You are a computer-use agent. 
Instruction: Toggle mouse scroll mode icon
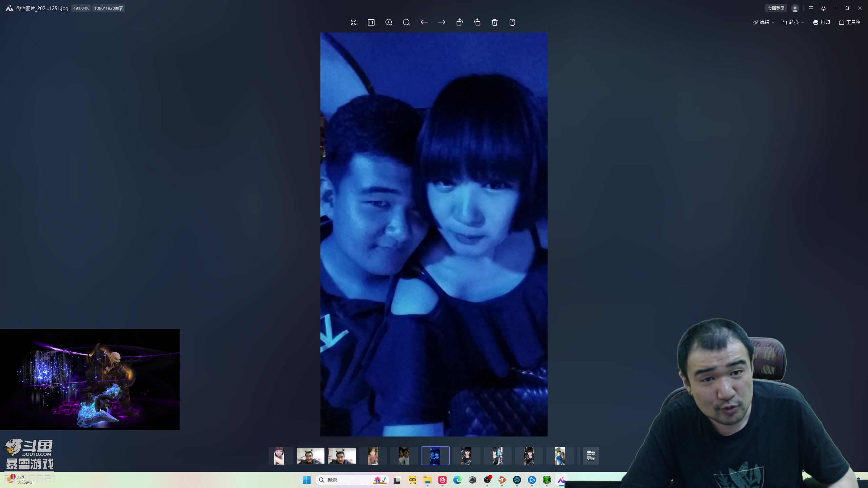click(x=512, y=22)
